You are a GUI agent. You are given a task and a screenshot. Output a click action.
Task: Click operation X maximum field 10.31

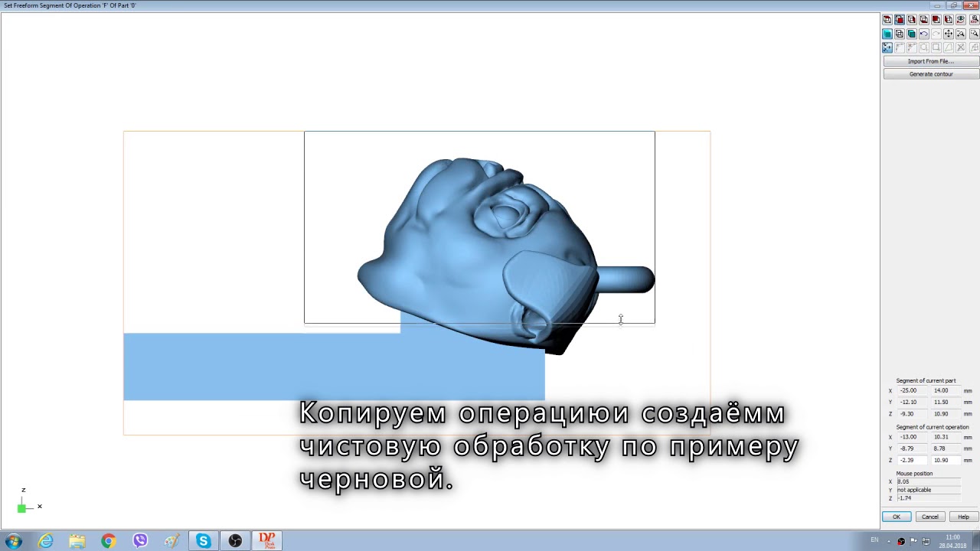[x=946, y=437]
